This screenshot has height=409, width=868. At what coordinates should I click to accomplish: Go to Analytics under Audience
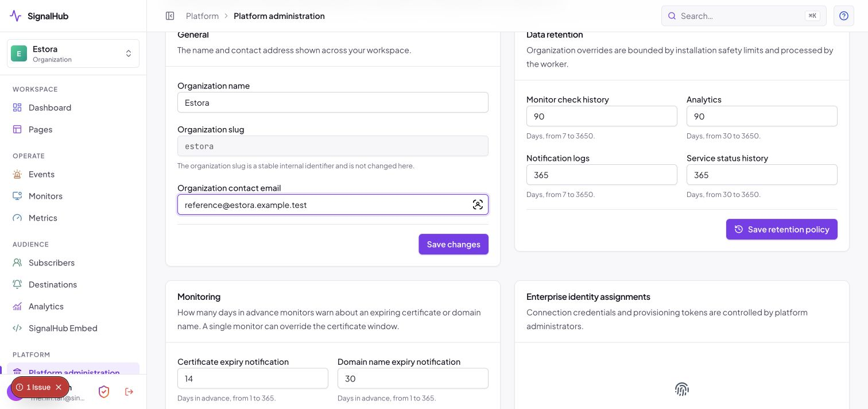click(x=73, y=306)
